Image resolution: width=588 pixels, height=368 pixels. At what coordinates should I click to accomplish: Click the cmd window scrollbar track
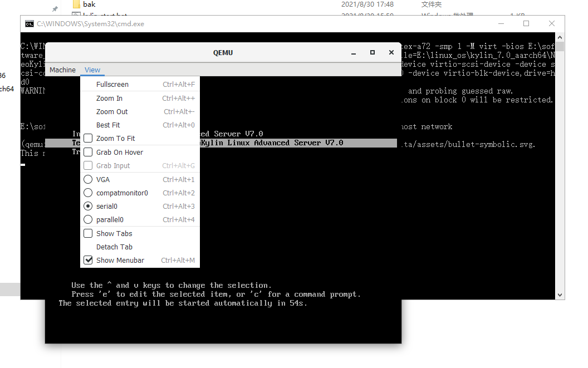560,167
